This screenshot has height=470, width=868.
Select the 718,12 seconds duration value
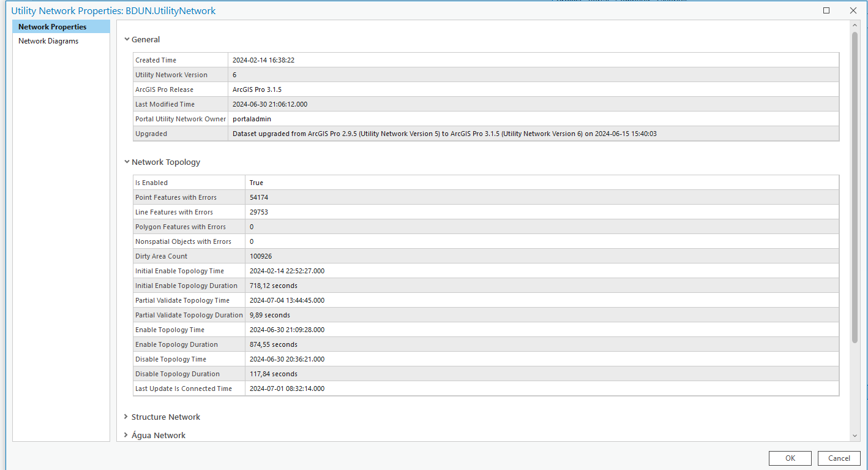click(274, 286)
